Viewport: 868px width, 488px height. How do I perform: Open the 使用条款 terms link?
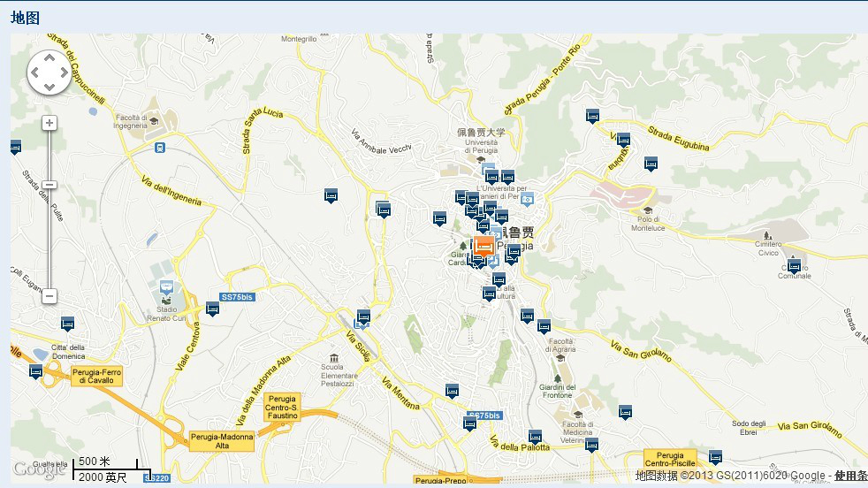pos(850,477)
